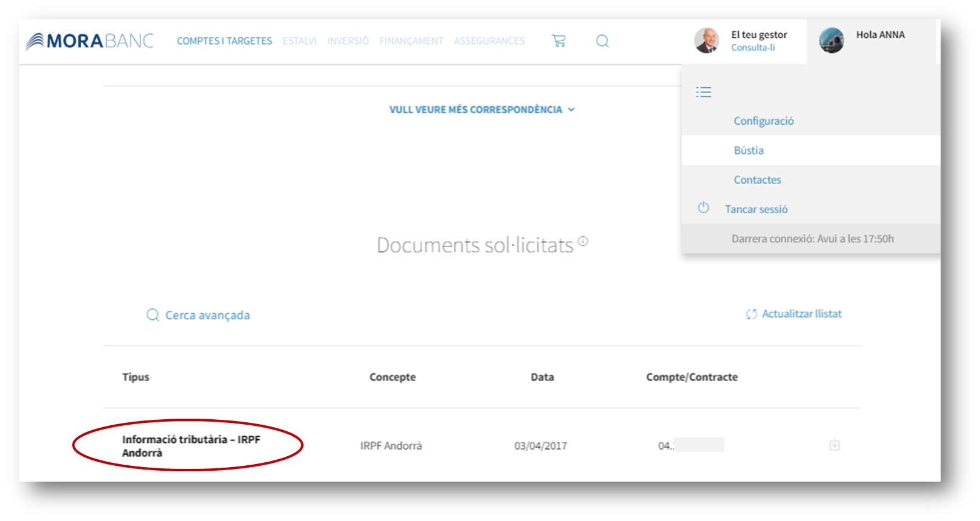Screen dimensions: 980x521
Task: Click the Compte/Contracte column header
Action: 692,377
